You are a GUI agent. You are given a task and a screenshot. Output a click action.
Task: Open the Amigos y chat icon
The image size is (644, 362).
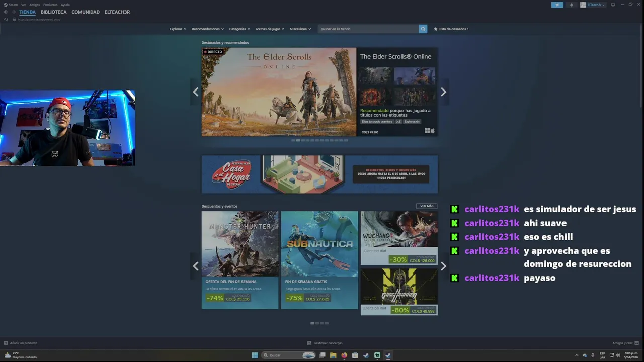tap(637, 343)
